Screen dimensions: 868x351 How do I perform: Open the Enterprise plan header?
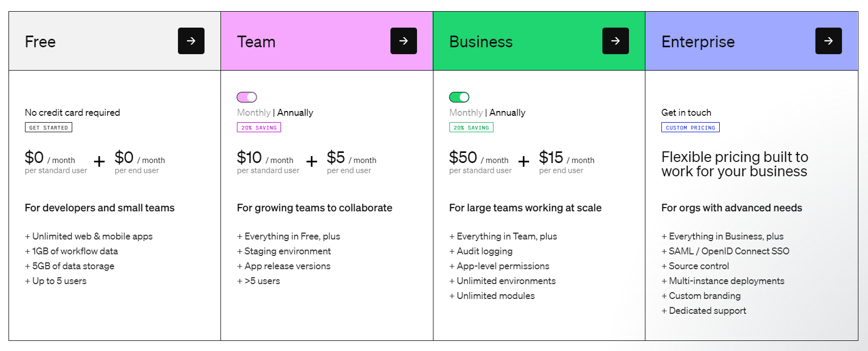click(698, 42)
